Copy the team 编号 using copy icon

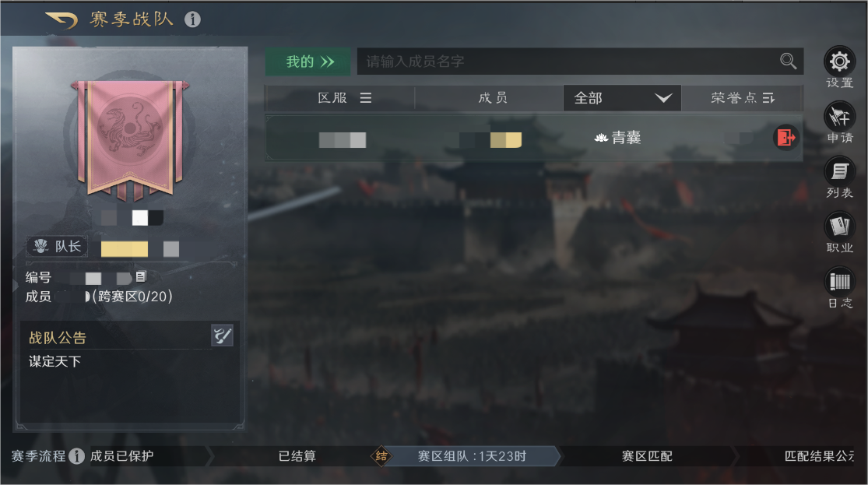click(141, 276)
